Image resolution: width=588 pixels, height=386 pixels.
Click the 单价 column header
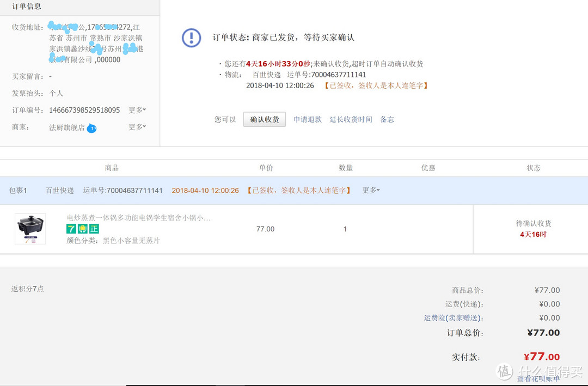[x=266, y=168]
